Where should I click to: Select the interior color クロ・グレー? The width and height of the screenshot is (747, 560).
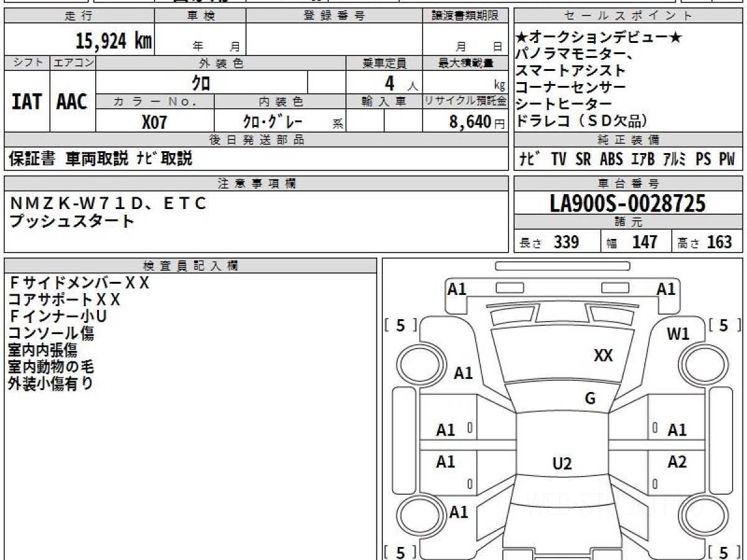[x=273, y=121]
